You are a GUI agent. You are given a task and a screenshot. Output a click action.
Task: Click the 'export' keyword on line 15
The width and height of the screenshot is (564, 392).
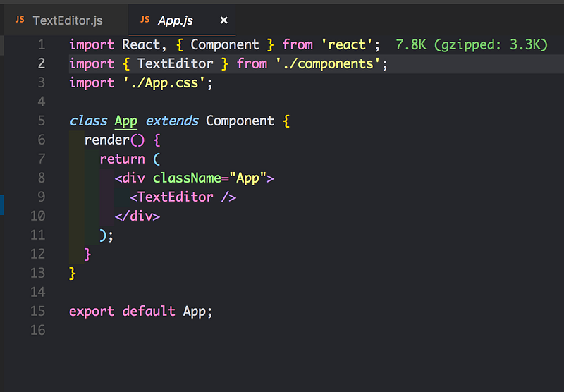point(92,312)
